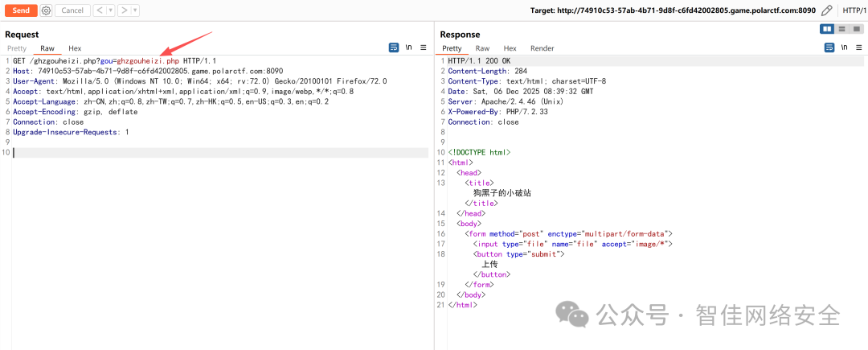Expand the back history dropdown arrow

click(x=110, y=10)
